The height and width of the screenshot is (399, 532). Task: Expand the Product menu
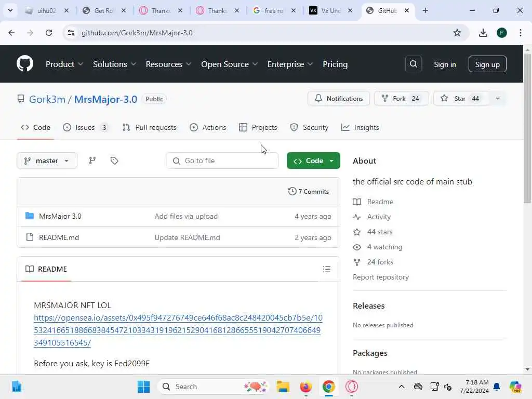pyautogui.click(x=64, y=64)
